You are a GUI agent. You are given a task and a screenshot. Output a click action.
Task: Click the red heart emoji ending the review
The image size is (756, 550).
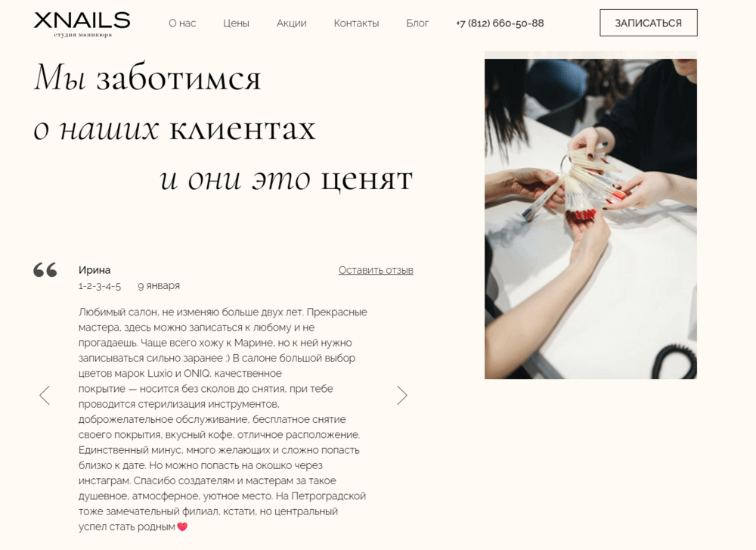tap(182, 527)
